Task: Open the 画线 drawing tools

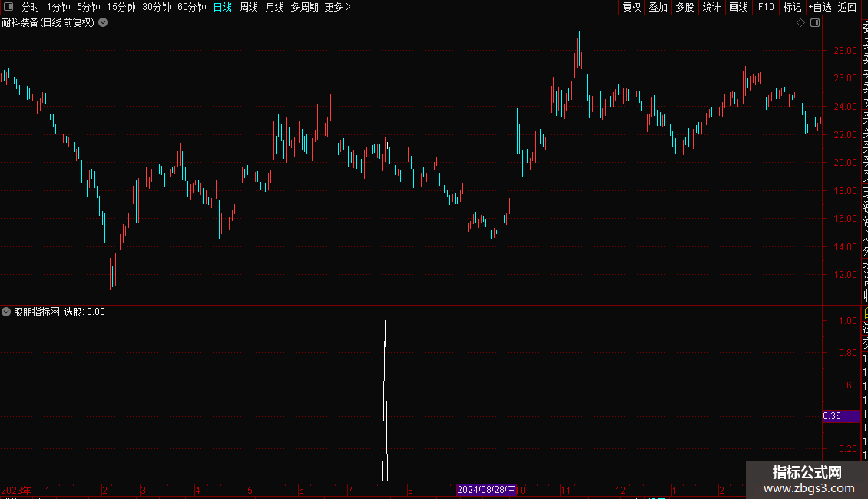Action: tap(738, 7)
